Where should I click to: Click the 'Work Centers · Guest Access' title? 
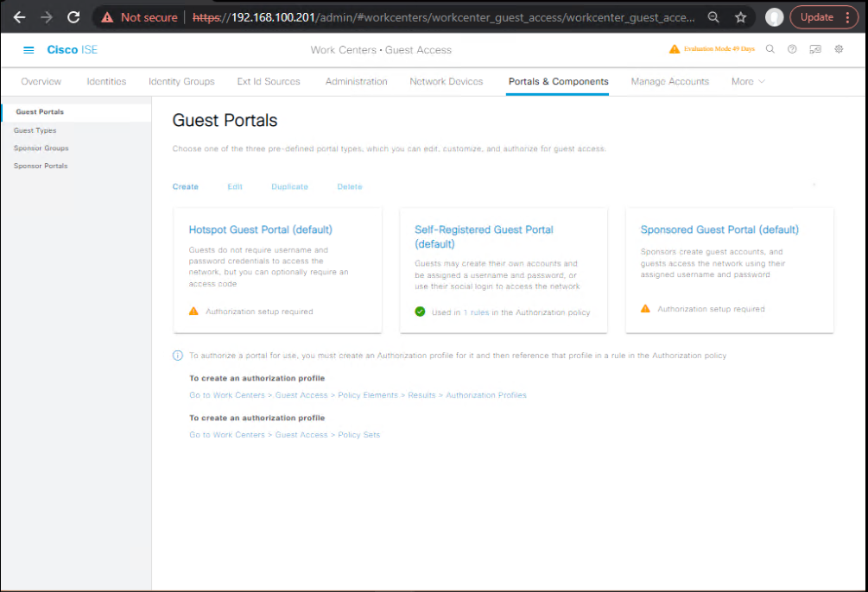[381, 50]
